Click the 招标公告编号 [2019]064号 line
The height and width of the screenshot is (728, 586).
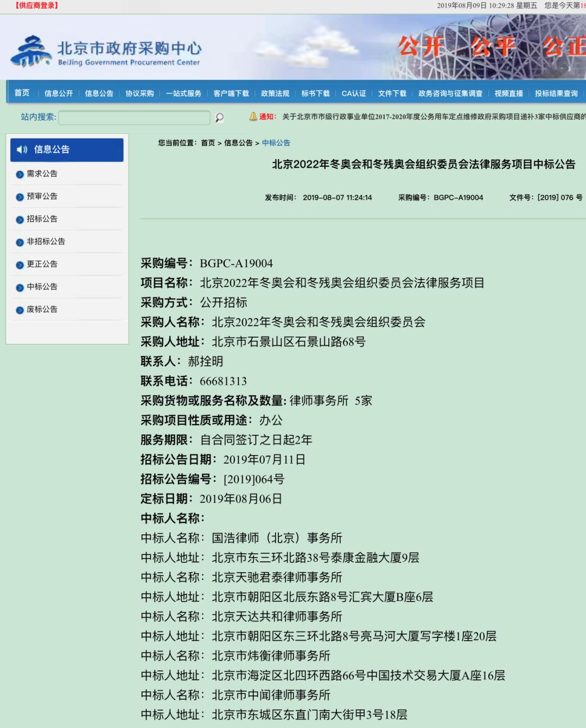click(212, 479)
